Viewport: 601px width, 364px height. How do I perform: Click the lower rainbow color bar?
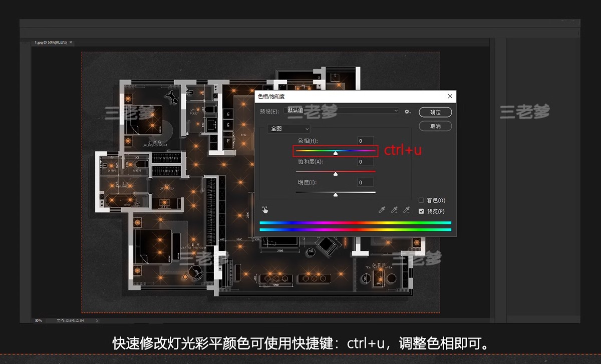coord(355,230)
